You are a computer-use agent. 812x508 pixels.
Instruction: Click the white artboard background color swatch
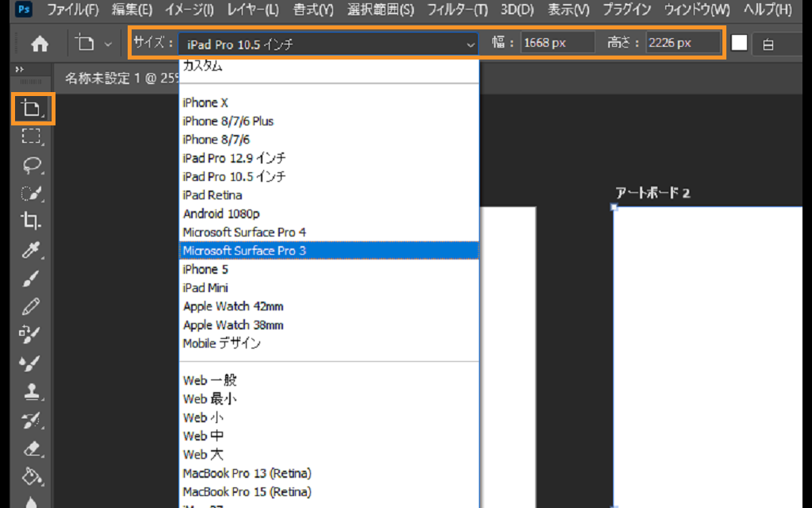point(739,43)
